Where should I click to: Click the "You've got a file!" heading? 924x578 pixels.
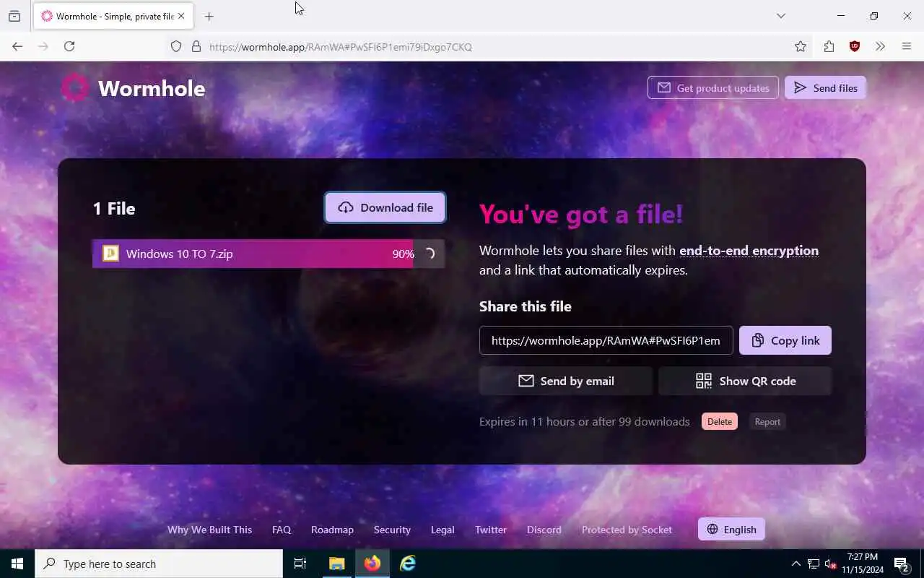(581, 214)
